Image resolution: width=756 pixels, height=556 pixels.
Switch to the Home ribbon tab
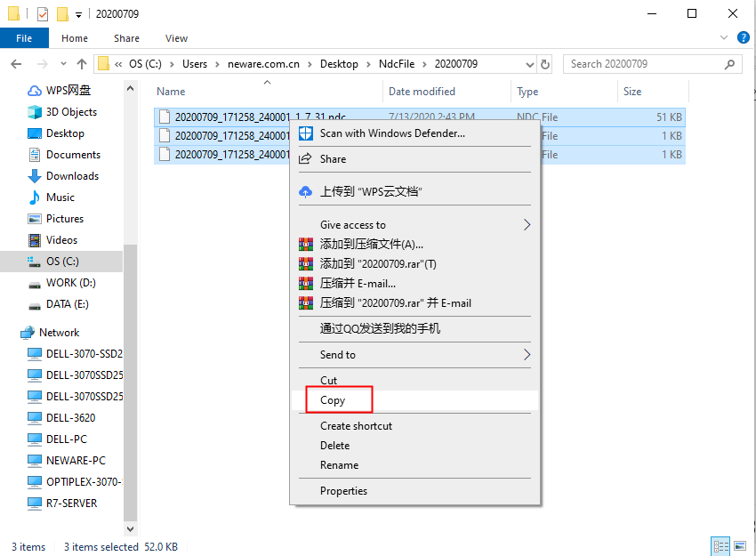[74, 38]
